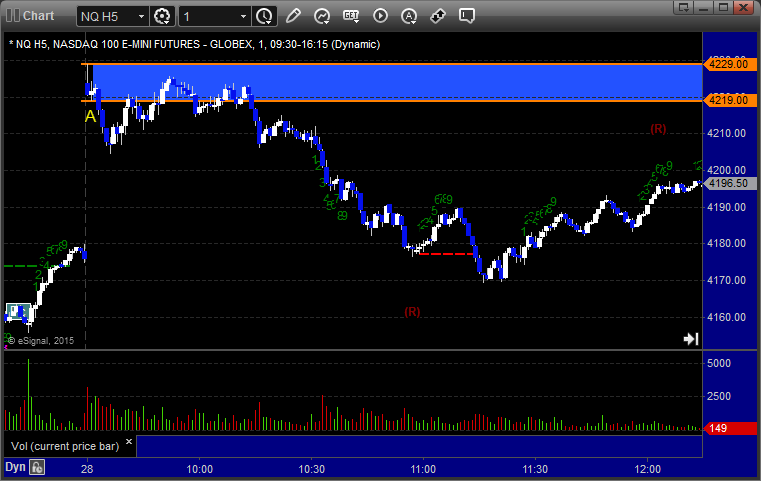Viewport: 761px width, 481px height.
Task: Click the 2500 volume axis label
Action: click(719, 396)
